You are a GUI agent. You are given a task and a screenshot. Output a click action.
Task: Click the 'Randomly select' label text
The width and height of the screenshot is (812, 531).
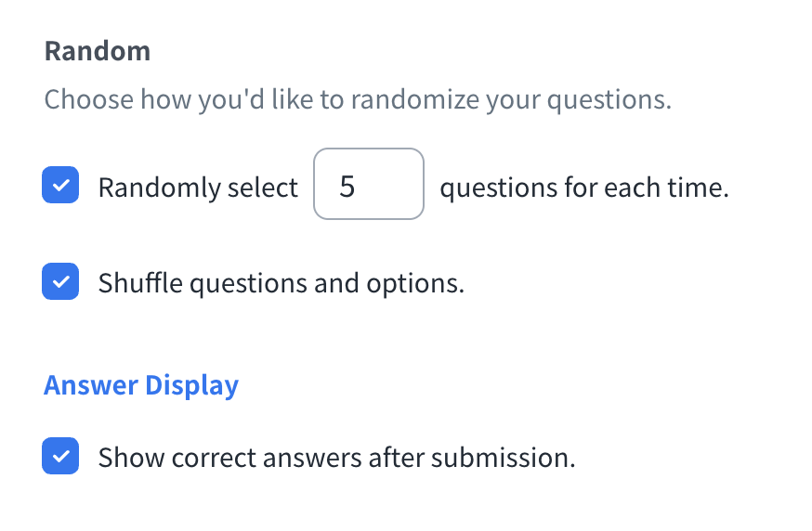(x=198, y=188)
